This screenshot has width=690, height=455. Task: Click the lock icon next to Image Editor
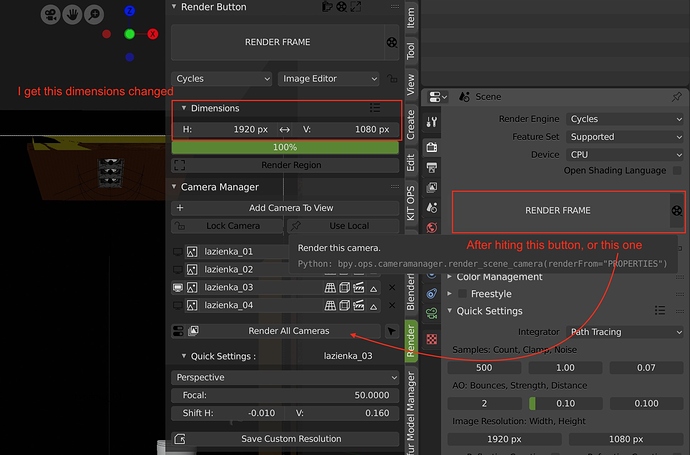392,79
